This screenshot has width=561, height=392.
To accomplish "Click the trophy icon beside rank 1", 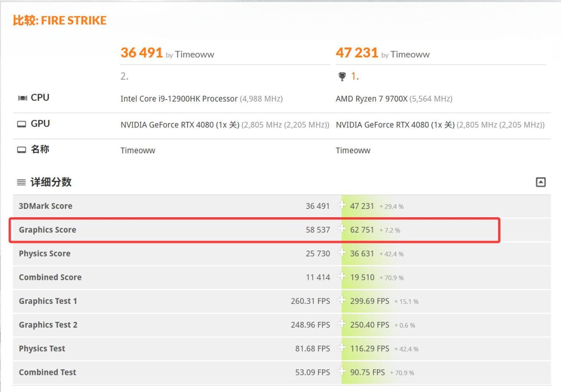I will pos(342,77).
